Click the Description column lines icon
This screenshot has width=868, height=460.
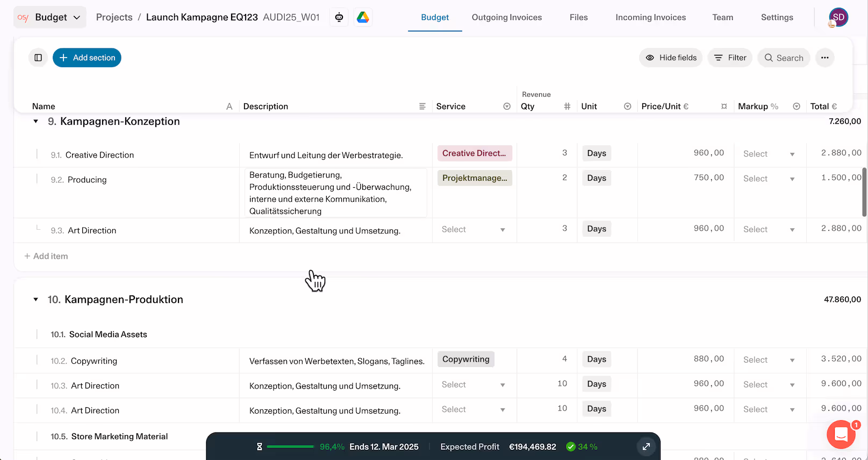pyautogui.click(x=422, y=107)
